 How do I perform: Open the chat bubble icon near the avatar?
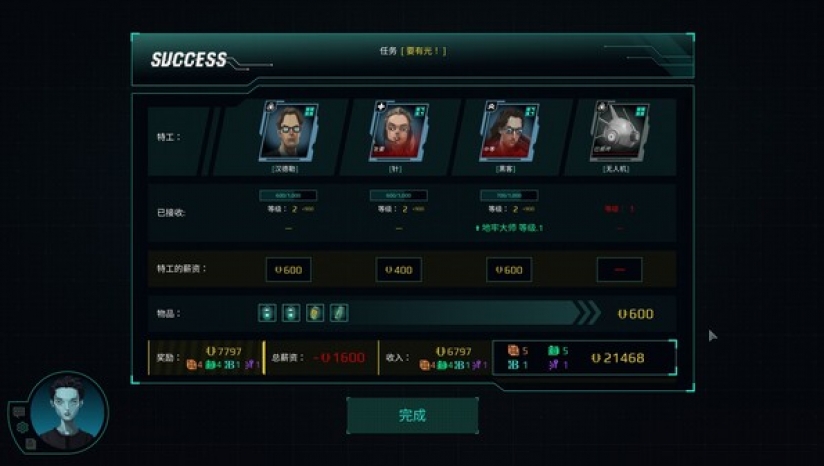pyautogui.click(x=19, y=412)
